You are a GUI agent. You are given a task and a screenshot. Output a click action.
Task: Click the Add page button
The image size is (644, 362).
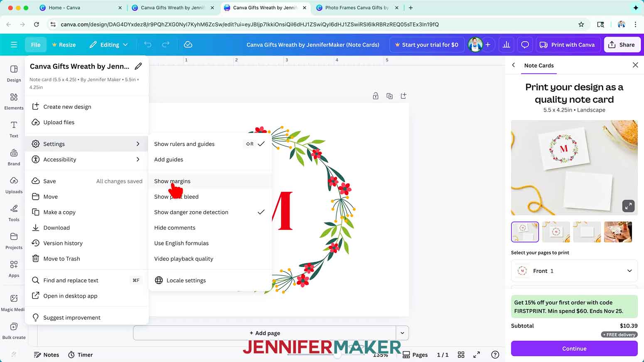coord(265,333)
